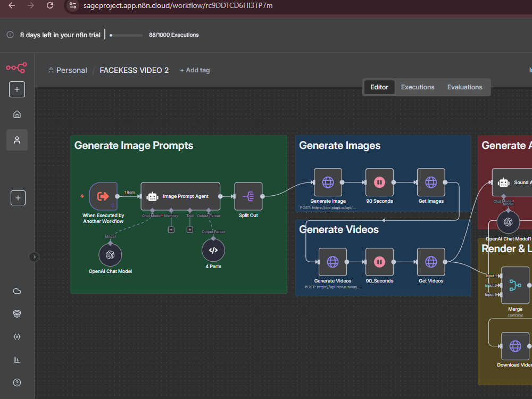Image resolution: width=532 pixels, height=399 pixels.
Task: Click the trial info circle icon
Action: 10,35
